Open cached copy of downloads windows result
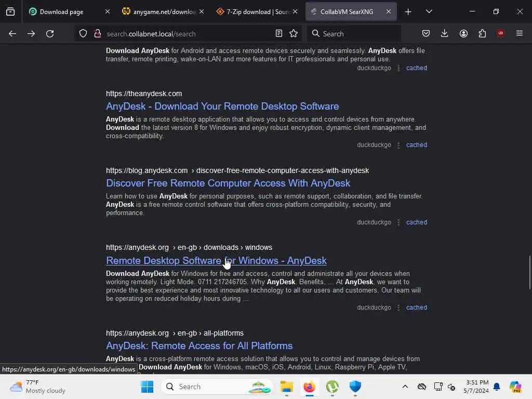The height and width of the screenshot is (399, 532). (416, 308)
